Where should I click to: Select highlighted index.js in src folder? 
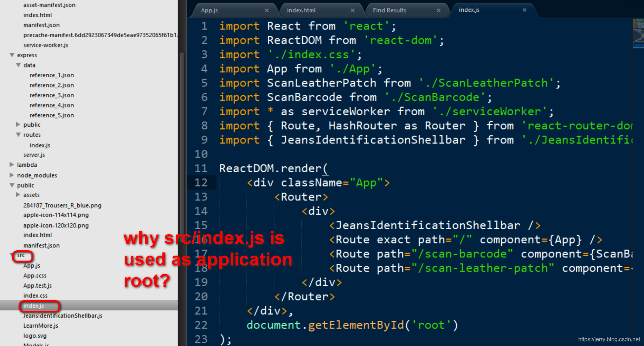pos(34,306)
